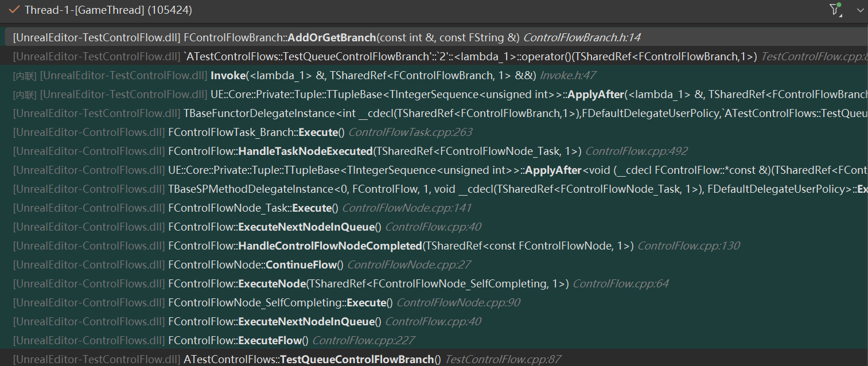Select FControlFlowNode_SelfCompleting::Execute frame

pos(281,302)
